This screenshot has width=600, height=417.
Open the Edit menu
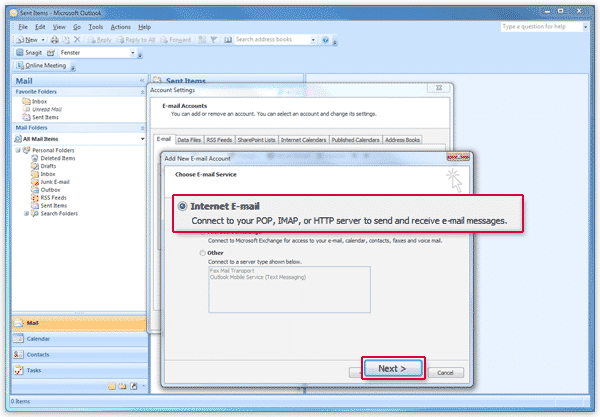[x=40, y=27]
